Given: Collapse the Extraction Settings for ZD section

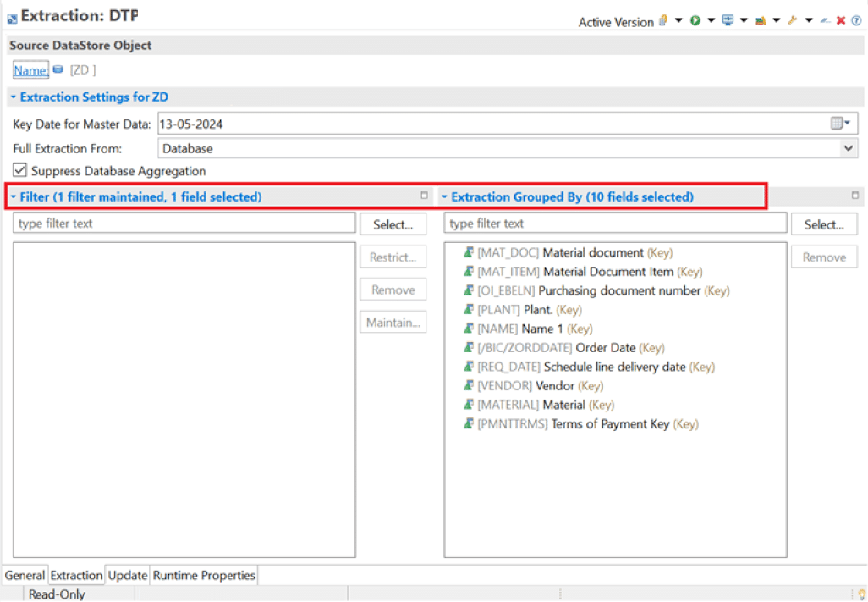Looking at the screenshot, I should click(13, 97).
